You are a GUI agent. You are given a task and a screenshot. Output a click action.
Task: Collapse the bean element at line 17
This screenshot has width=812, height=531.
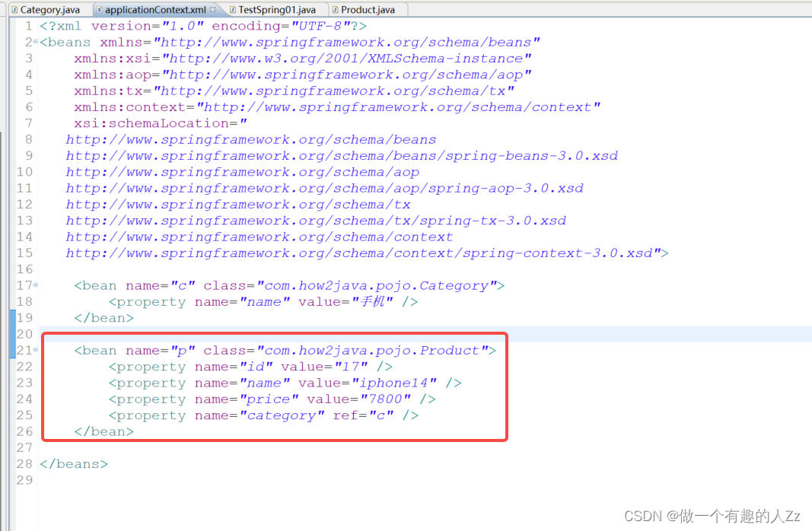pos(36,285)
